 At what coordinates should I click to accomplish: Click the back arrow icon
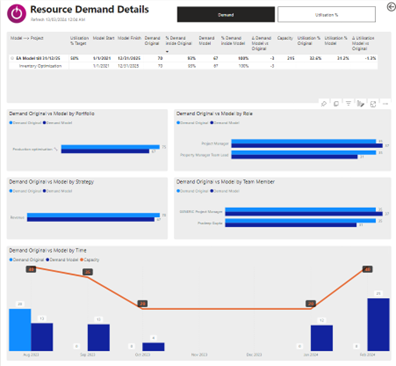391,7
